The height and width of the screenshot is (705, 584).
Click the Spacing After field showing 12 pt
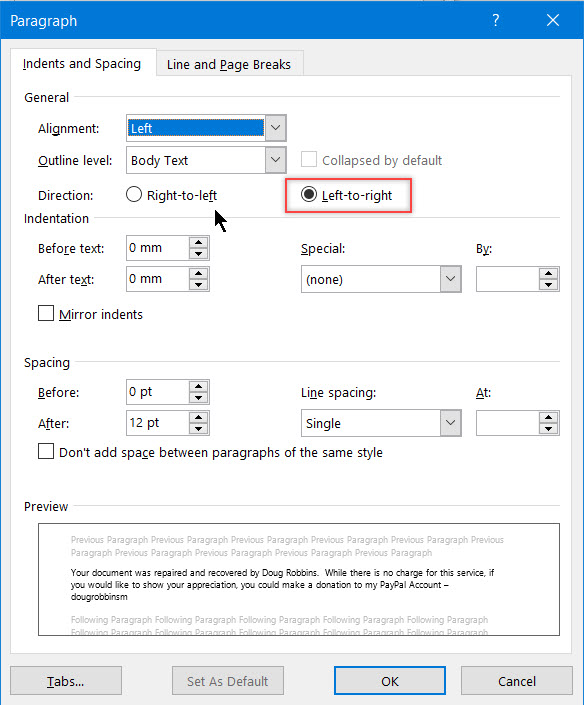158,423
